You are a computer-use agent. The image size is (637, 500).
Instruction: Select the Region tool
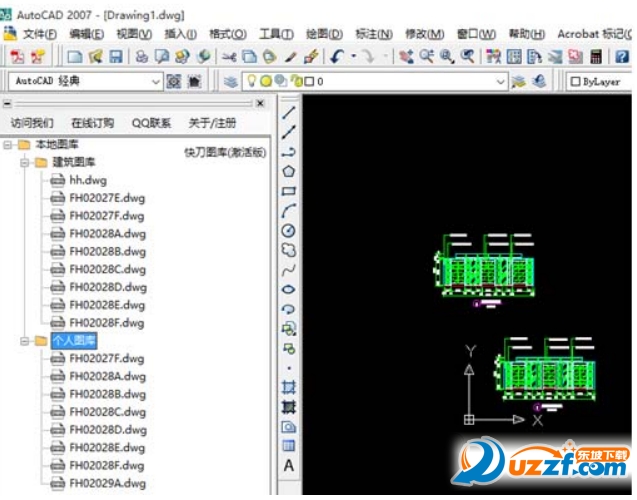click(289, 426)
